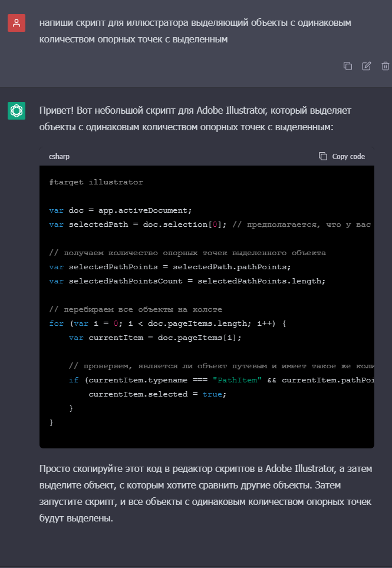
Task: Delete the user message using the trash icon
Action: (386, 66)
